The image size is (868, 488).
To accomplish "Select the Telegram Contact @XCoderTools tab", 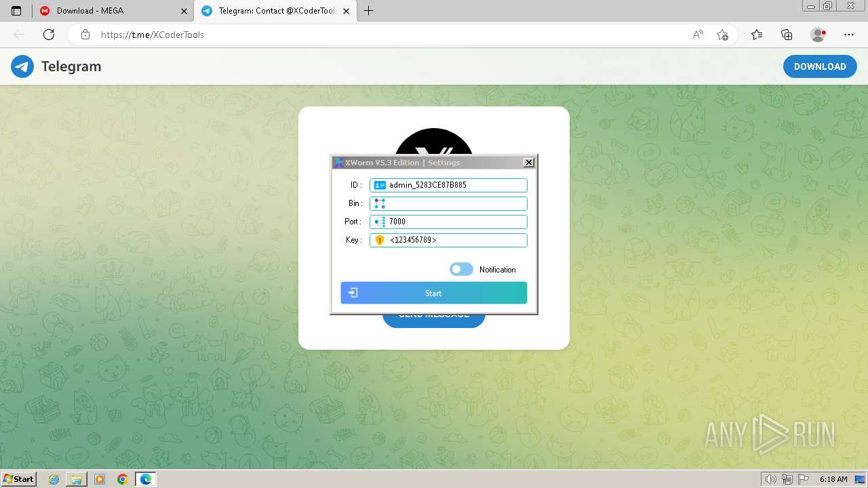I will tap(275, 11).
